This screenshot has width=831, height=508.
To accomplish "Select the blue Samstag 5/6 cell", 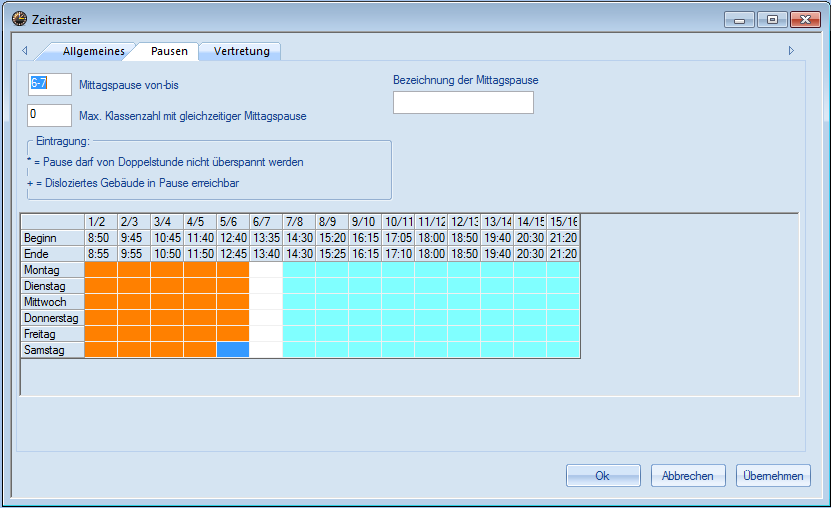I will pos(233,350).
